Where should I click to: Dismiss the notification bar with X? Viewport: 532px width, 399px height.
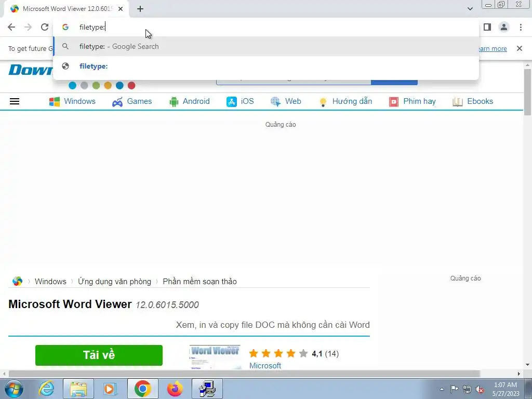click(x=519, y=48)
